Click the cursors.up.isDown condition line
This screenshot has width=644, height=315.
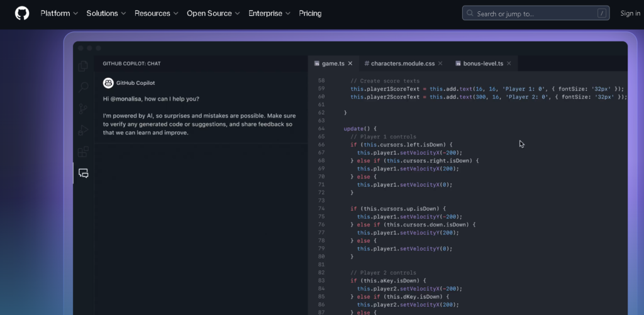[x=398, y=209]
